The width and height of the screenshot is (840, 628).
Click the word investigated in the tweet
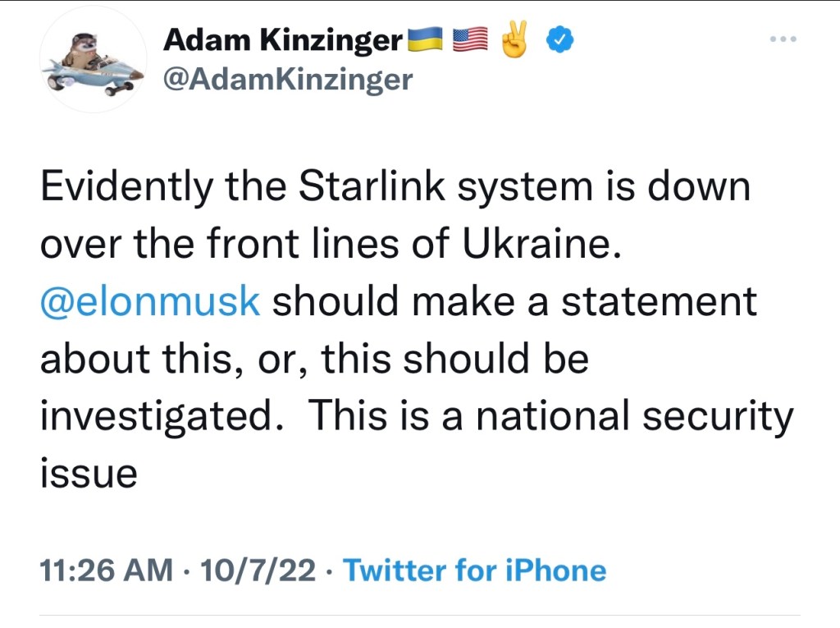(156, 416)
